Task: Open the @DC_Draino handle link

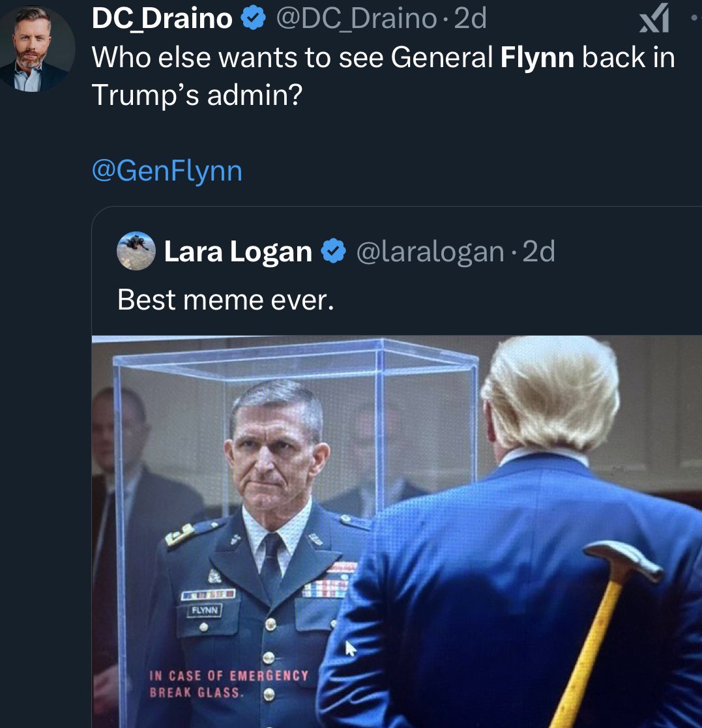Action: [x=356, y=19]
